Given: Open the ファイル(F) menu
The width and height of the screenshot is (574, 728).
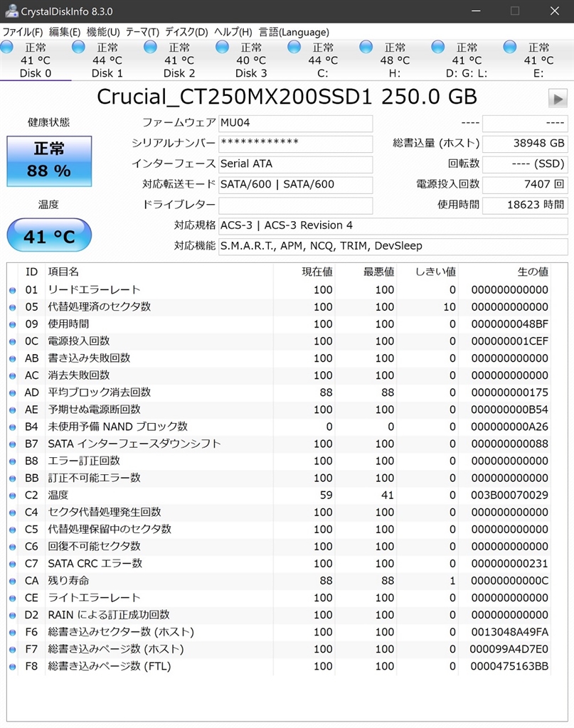Looking at the screenshot, I should pos(23,32).
